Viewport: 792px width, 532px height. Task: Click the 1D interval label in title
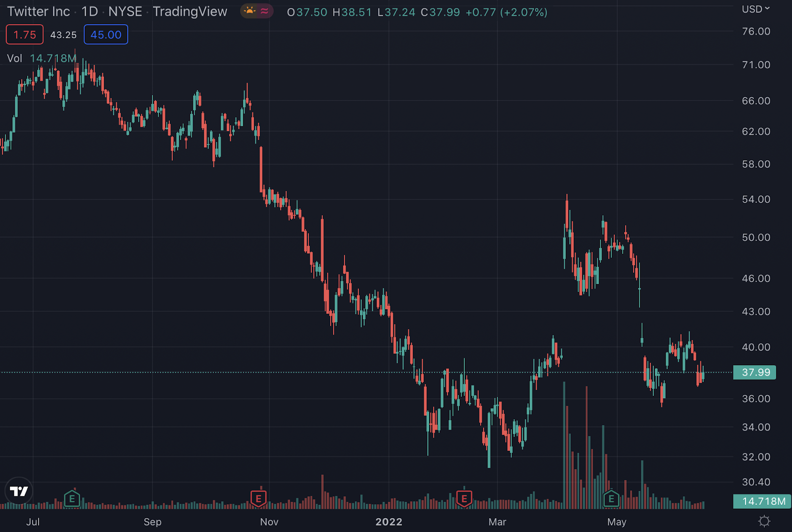pos(90,11)
